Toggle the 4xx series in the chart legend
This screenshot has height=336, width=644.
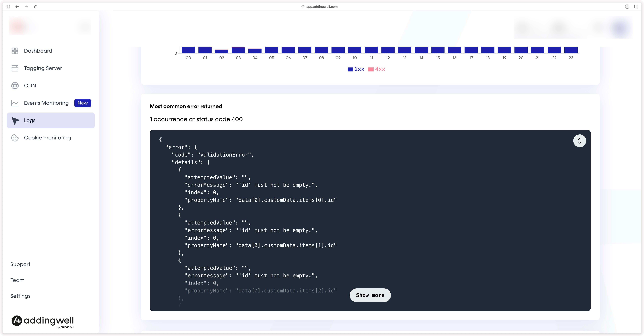pos(377,69)
